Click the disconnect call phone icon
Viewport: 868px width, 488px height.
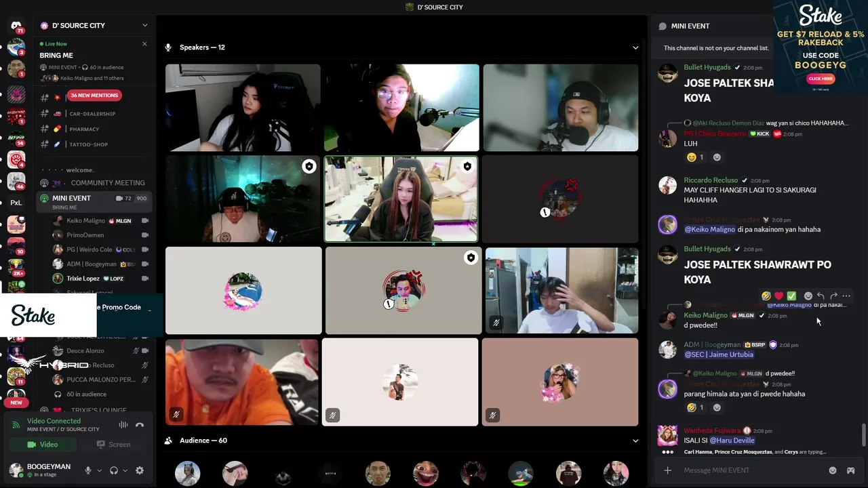(140, 425)
